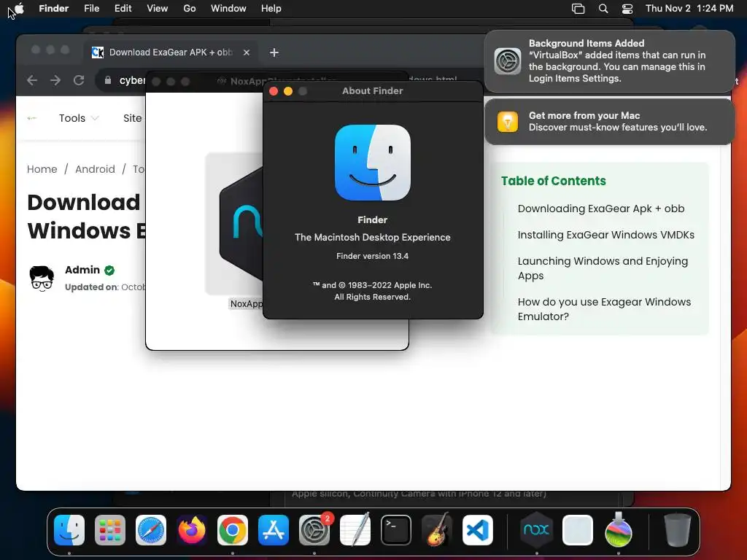Open Google Chrome from the Dock
This screenshot has height=560, width=747.
[x=233, y=530]
